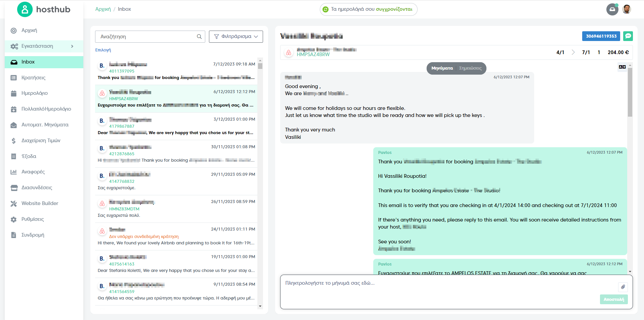Click the Επιλογή link
This screenshot has height=320, width=644.
pyautogui.click(x=103, y=50)
